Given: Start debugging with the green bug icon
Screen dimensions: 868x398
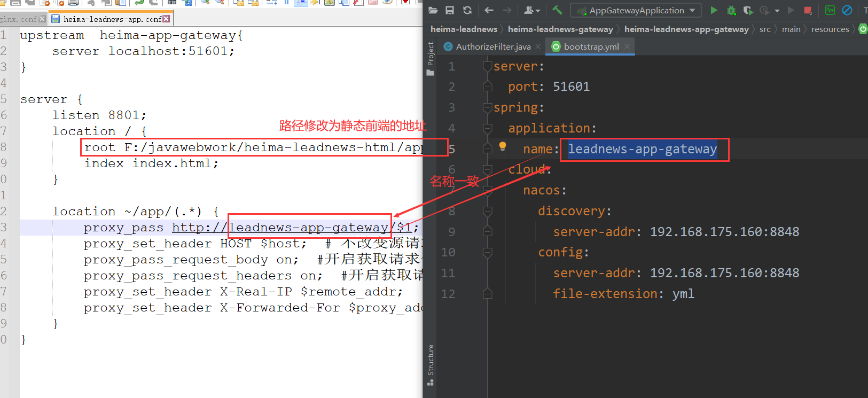Looking at the screenshot, I should coord(731,10).
